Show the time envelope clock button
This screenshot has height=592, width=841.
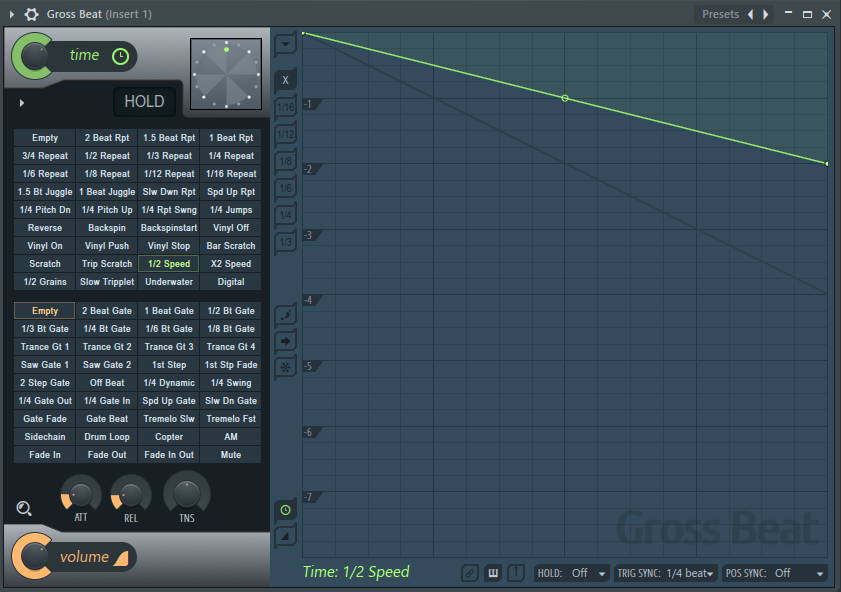285,510
